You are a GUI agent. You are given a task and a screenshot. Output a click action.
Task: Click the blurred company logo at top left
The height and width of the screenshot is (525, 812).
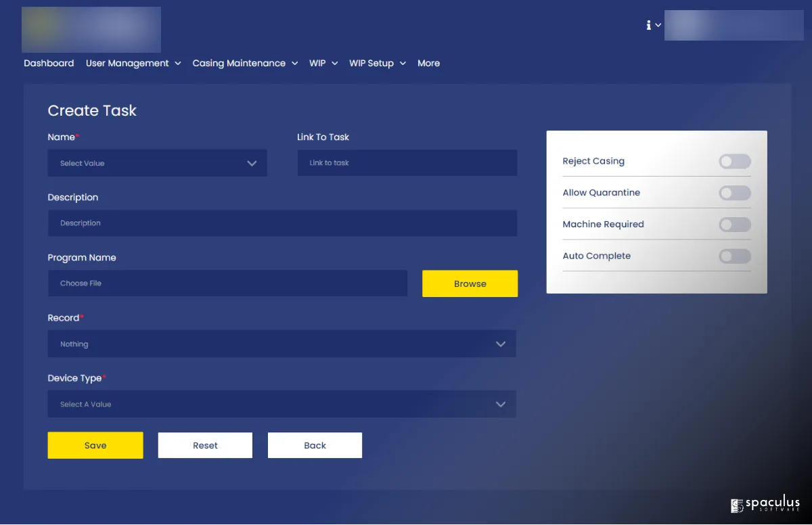(x=91, y=30)
